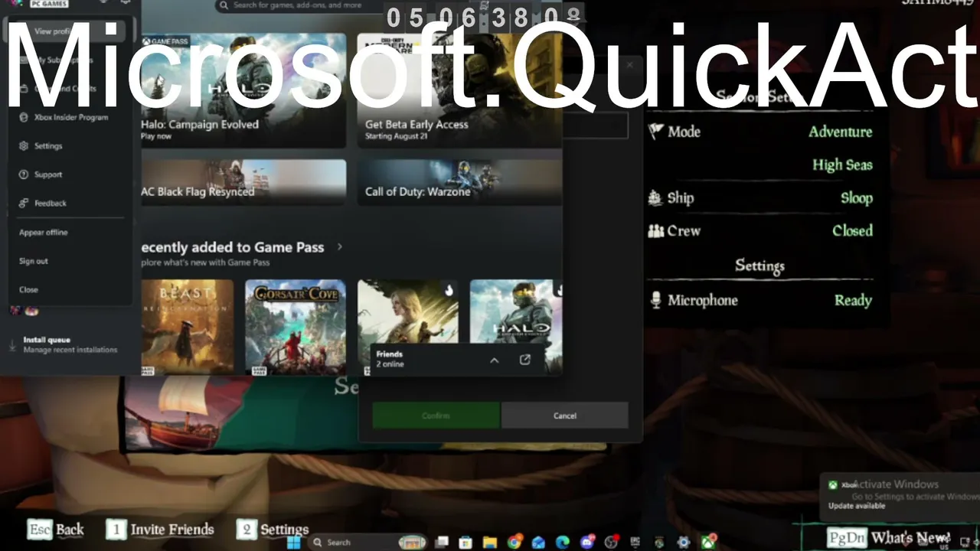Open the Xbox app from the taskbar
Image resolution: width=980 pixels, height=551 pixels.
click(708, 543)
